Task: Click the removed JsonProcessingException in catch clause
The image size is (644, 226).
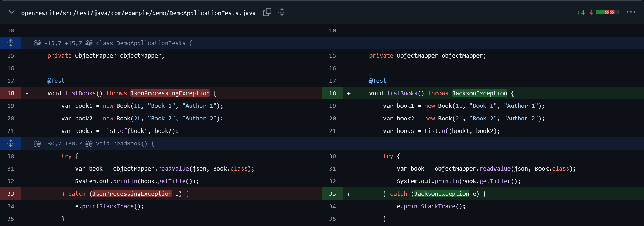Action: (132, 194)
